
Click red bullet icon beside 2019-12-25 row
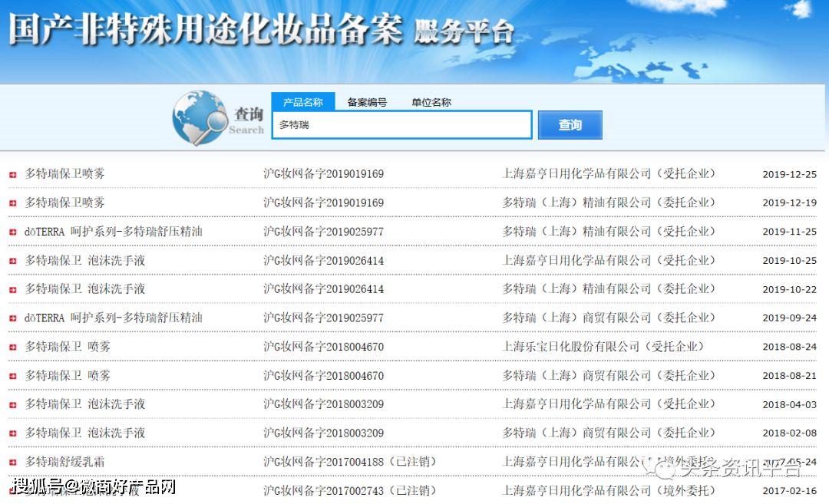[13, 174]
